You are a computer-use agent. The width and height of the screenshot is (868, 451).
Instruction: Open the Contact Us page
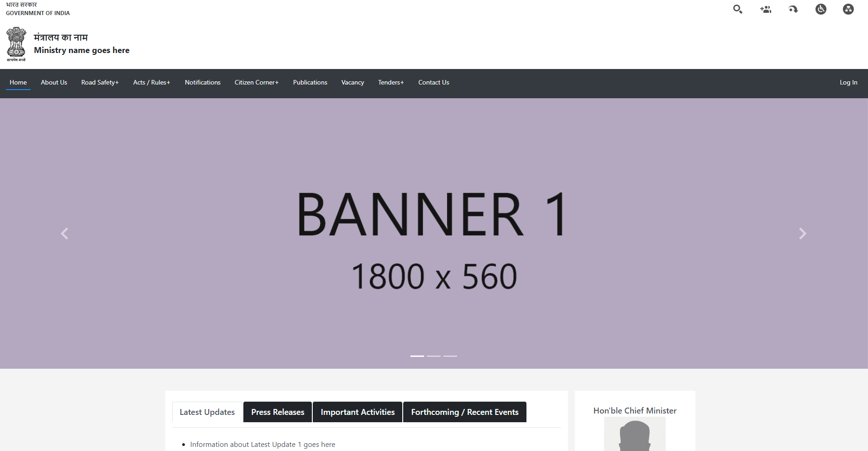[x=433, y=82]
